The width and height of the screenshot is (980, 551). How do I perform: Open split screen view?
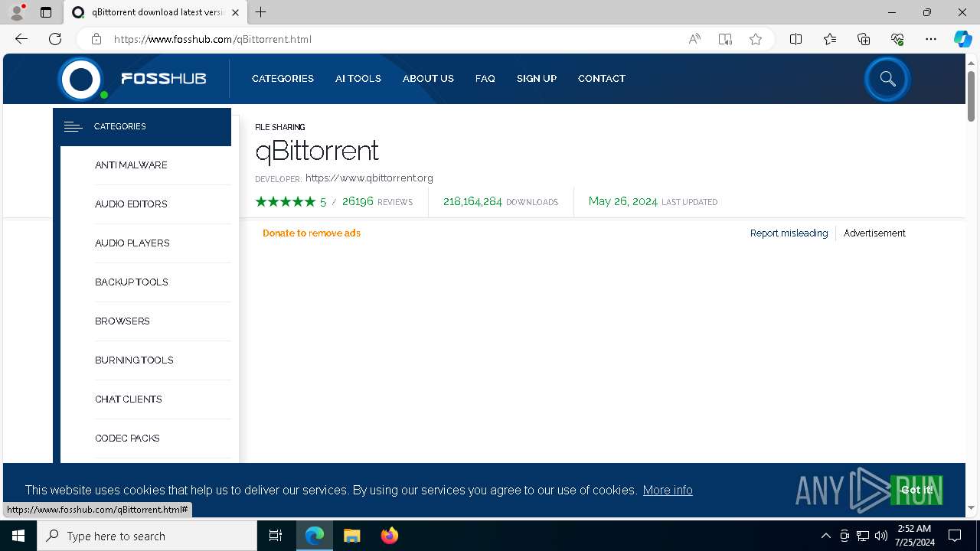[x=795, y=39]
